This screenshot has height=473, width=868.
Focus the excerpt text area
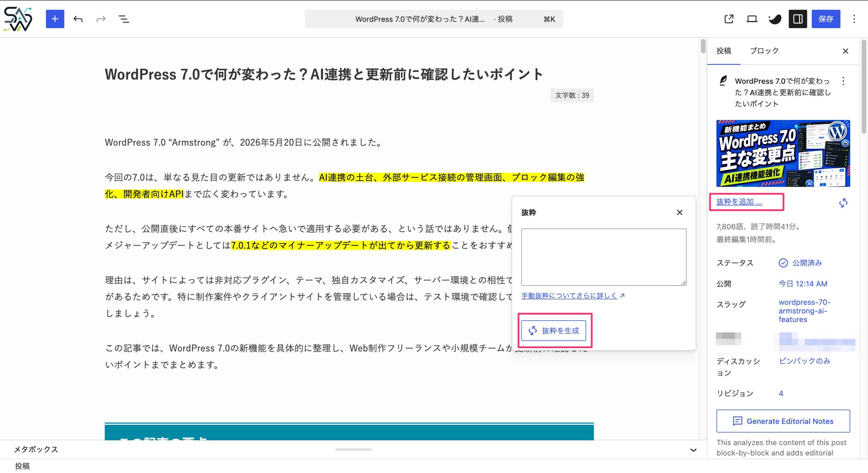[x=604, y=257]
